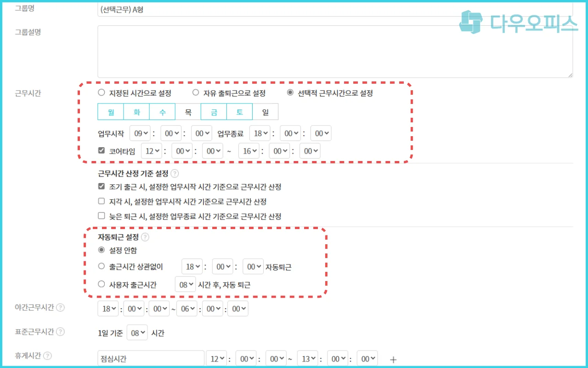This screenshot has height=368, width=588.
Task: Toggle 월 weekday button
Action: coord(111,112)
